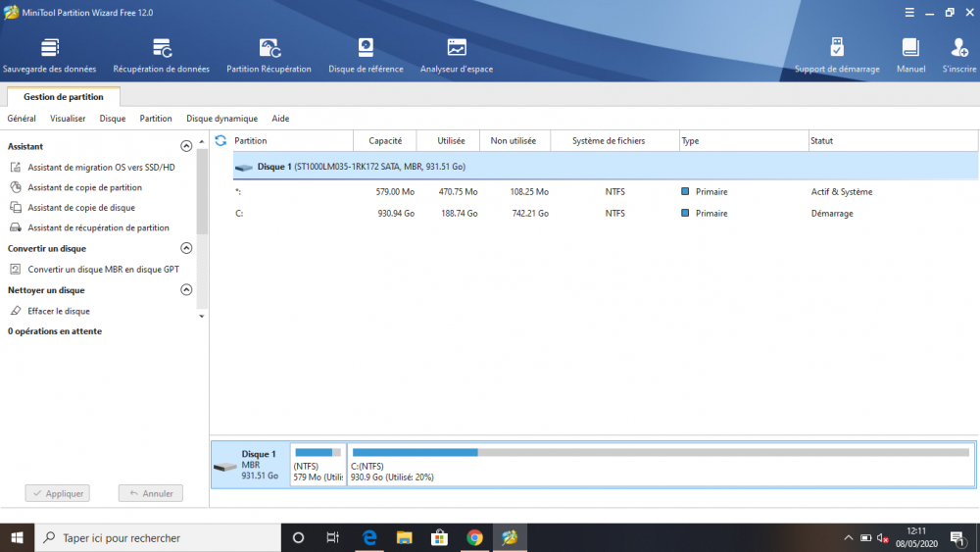This screenshot has height=552, width=980.
Task: Collapse the Convertir un disque section
Action: click(x=186, y=249)
